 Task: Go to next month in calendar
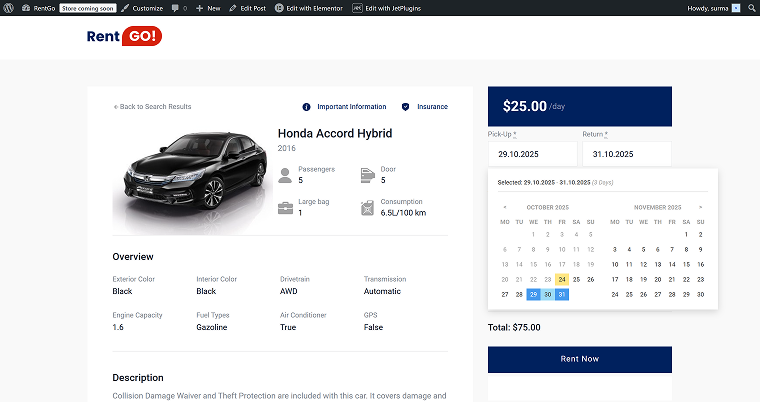(x=700, y=207)
